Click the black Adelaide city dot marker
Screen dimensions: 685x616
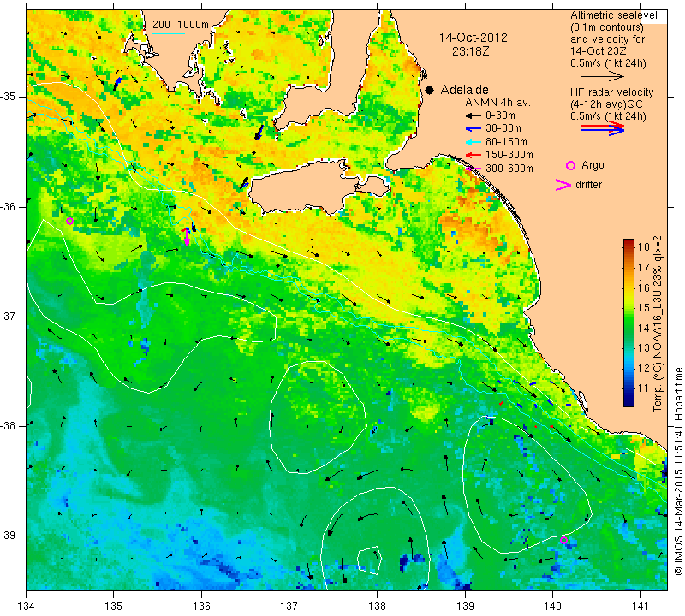pos(430,90)
